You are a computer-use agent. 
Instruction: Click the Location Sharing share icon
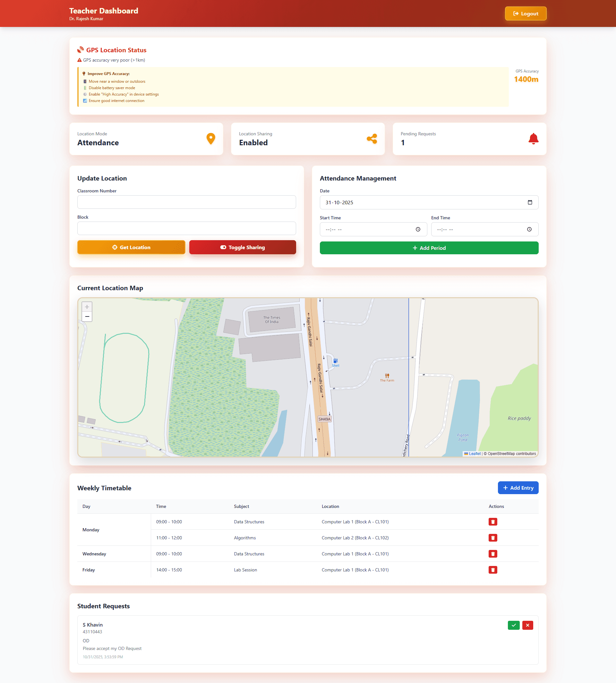[372, 139]
